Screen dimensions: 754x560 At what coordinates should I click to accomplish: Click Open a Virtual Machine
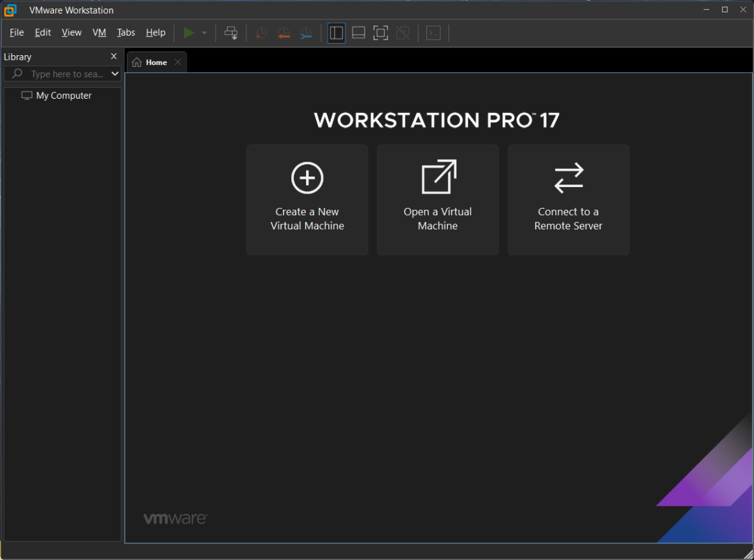(437, 199)
